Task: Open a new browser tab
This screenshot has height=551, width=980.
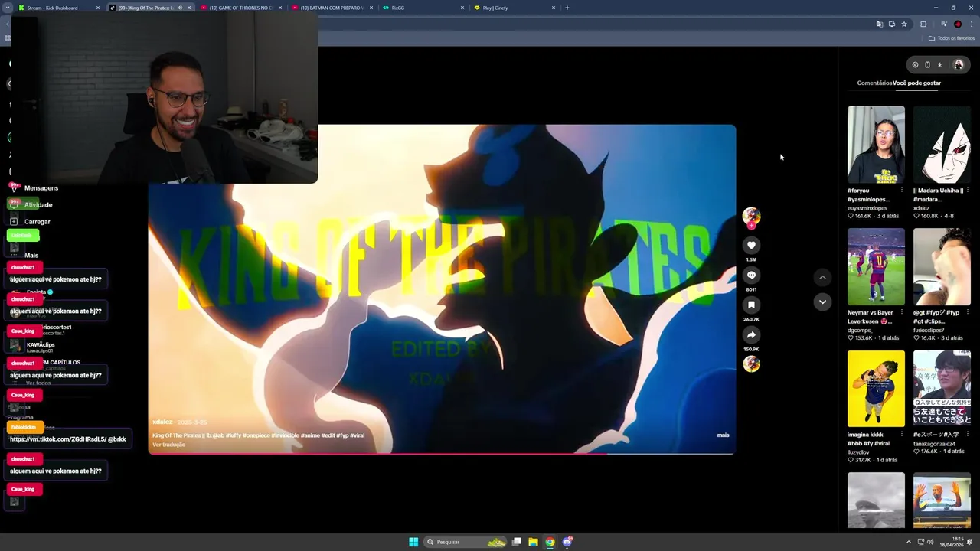Action: (x=567, y=8)
